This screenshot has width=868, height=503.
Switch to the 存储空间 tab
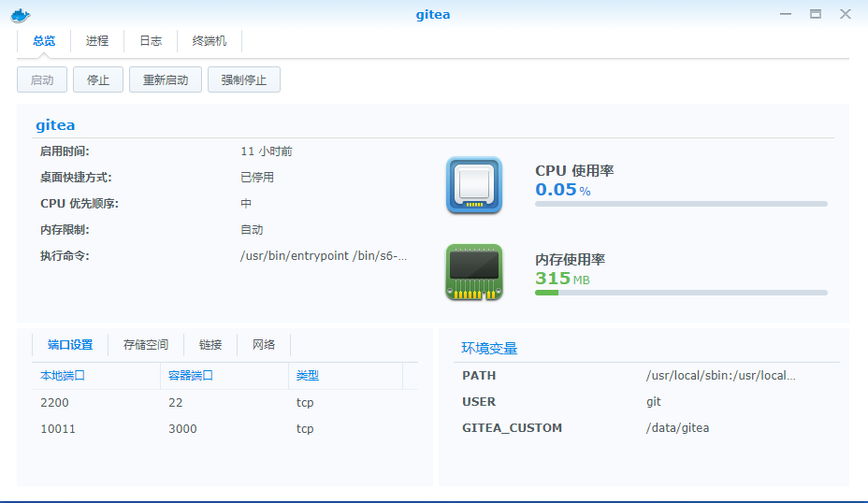tap(146, 345)
